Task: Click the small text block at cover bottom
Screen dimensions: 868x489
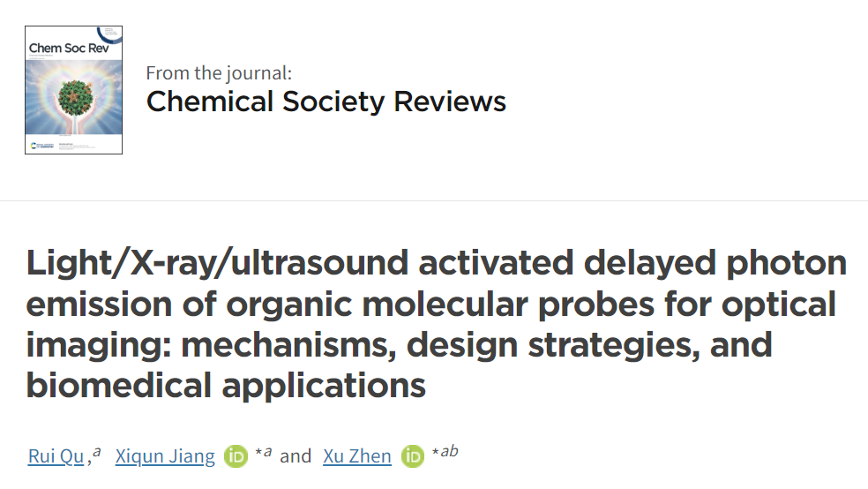Action: pos(77,147)
